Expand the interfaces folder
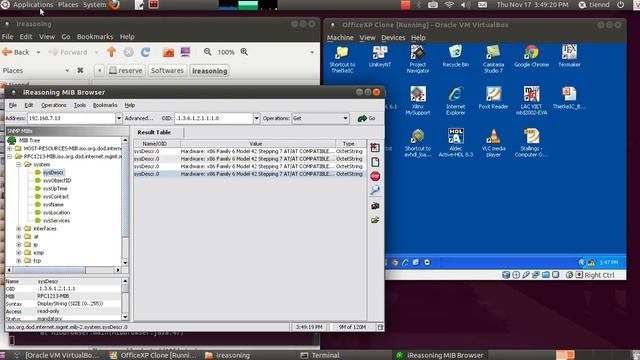Screen dimensions: 640x360 click(19, 229)
